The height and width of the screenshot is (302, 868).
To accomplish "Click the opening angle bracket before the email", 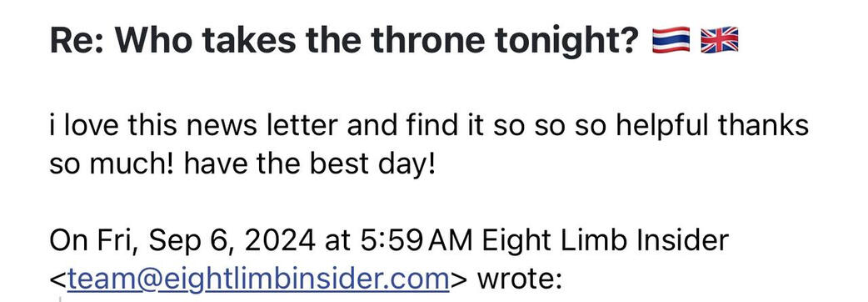I will 58,280.
